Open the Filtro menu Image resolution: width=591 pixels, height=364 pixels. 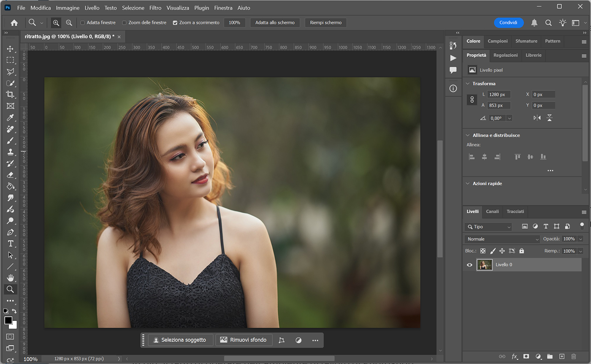click(155, 8)
